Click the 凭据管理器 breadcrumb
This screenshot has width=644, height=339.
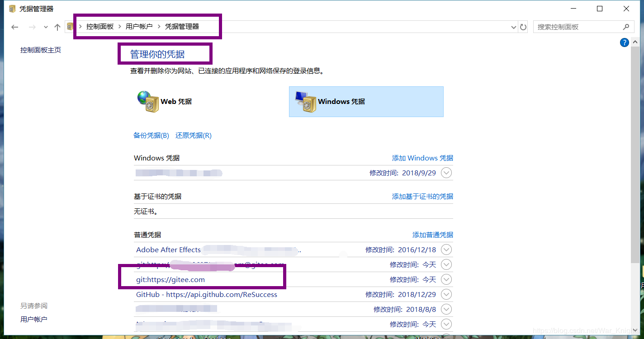pyautogui.click(x=182, y=27)
